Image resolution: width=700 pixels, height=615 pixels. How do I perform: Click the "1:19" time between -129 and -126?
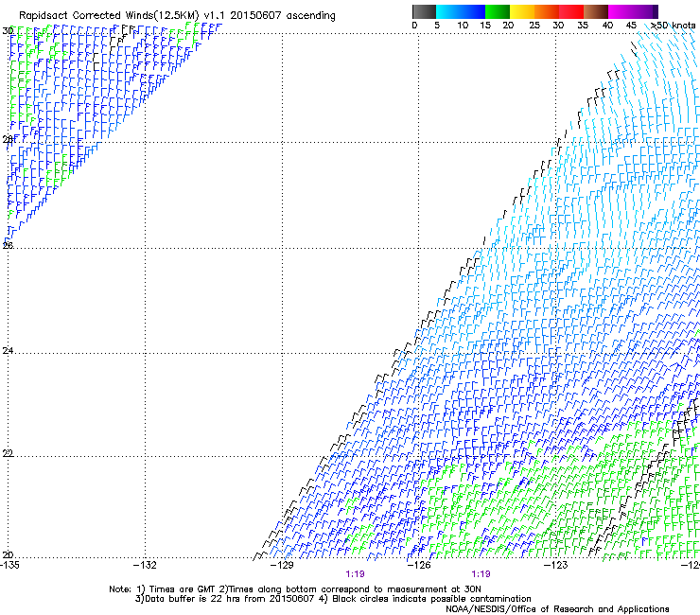(355, 574)
